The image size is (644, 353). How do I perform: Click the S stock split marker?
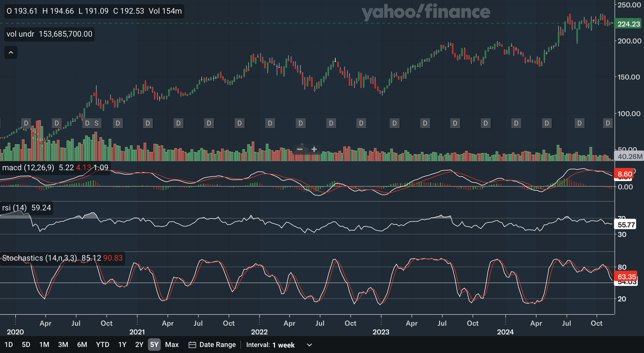[x=96, y=123]
